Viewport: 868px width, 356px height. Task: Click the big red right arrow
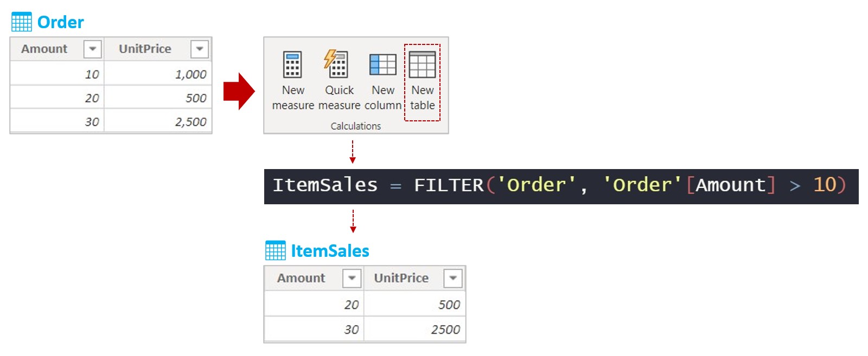pyautogui.click(x=239, y=92)
